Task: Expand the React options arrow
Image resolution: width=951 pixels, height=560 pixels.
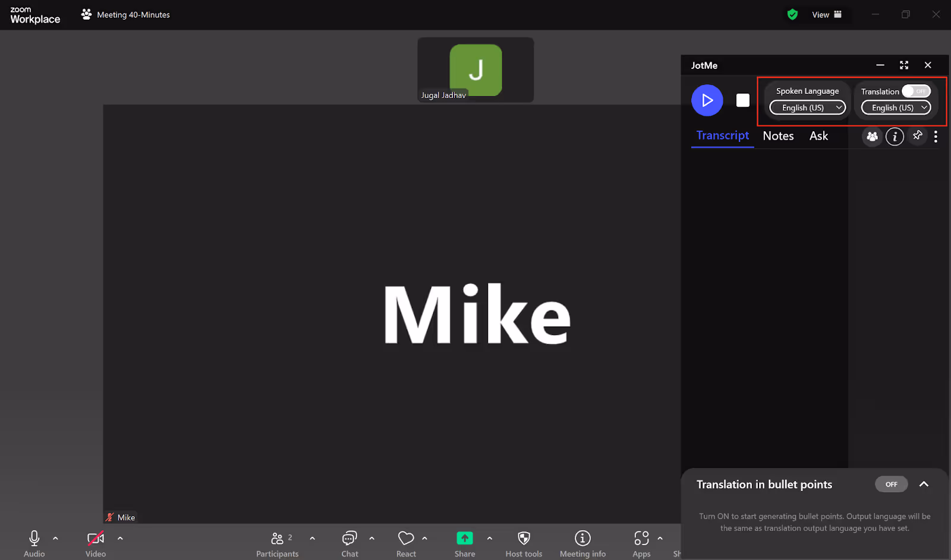Action: tap(424, 538)
